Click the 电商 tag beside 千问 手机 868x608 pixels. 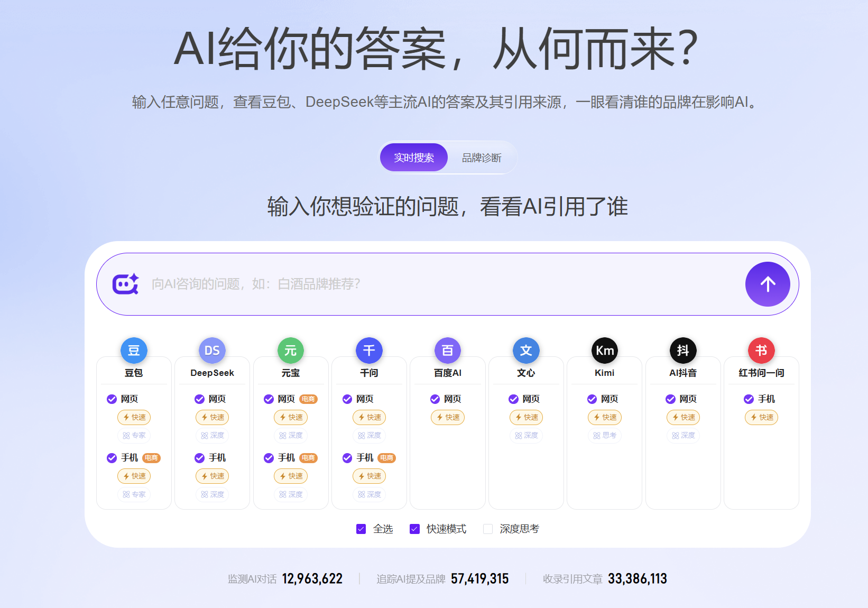(386, 458)
